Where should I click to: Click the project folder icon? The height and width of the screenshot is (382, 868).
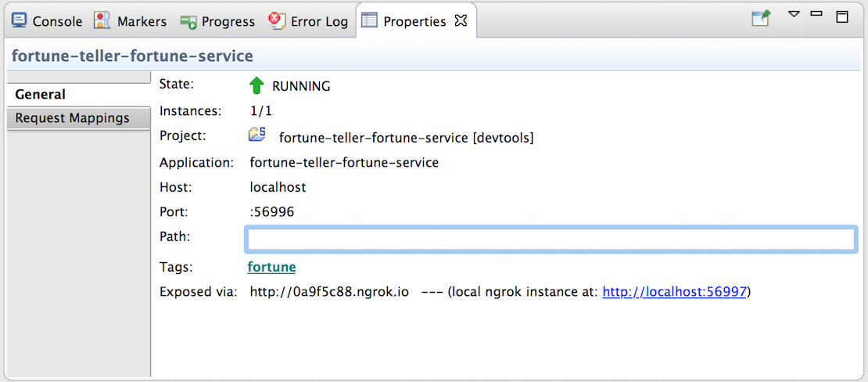257,135
